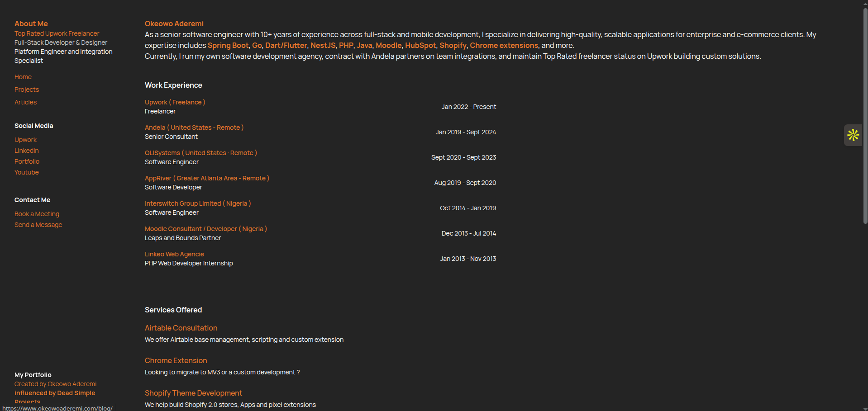
Task: Click the About Me heading
Action: pos(31,24)
